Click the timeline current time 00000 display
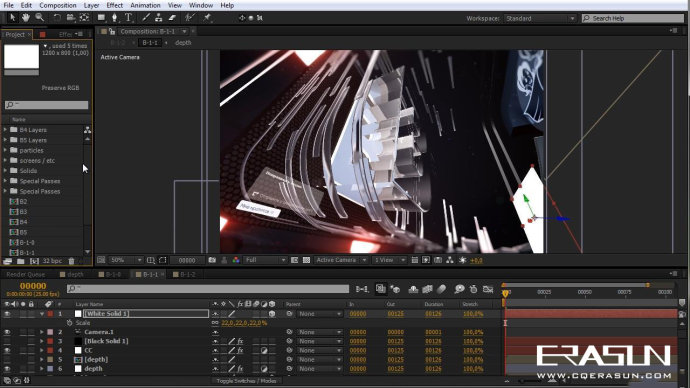 (x=33, y=286)
